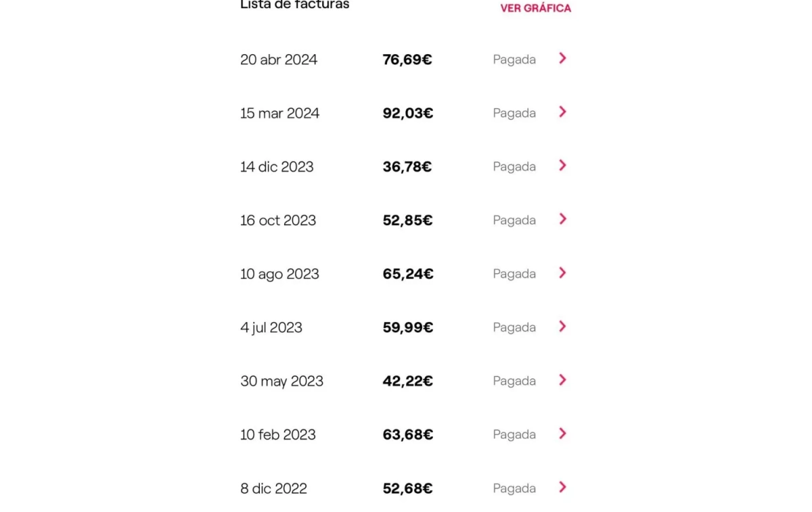Open the 30 may 2023 invoice arrow

(562, 380)
